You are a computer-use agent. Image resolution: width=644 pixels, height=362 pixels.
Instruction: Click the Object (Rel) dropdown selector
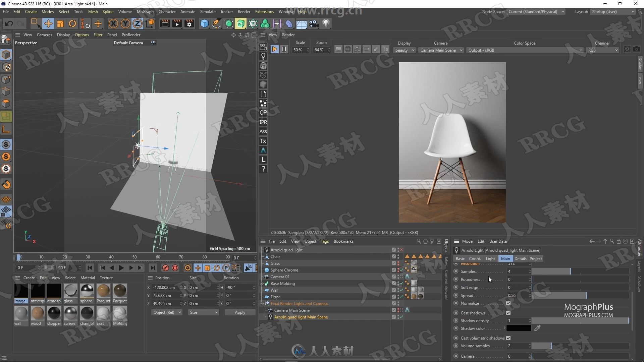[x=166, y=312]
